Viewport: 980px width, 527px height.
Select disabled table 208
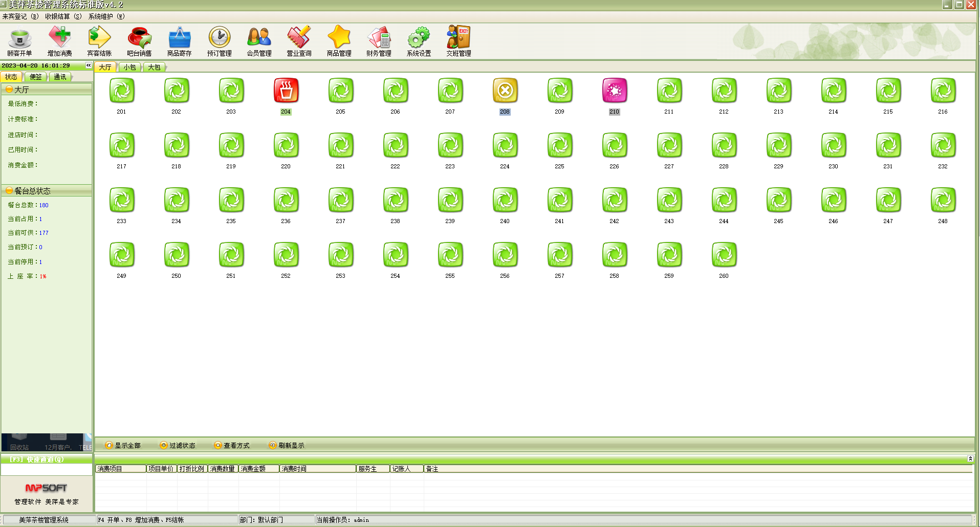click(x=505, y=91)
